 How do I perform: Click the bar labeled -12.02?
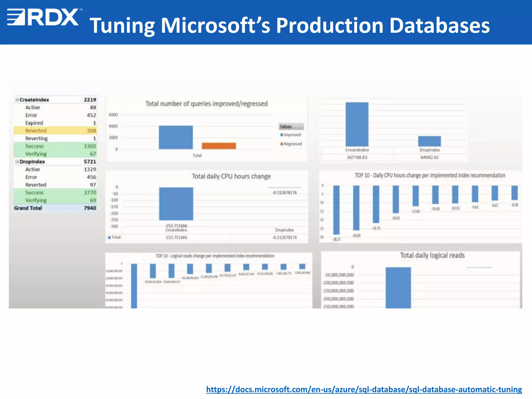pyautogui.click(x=416, y=196)
